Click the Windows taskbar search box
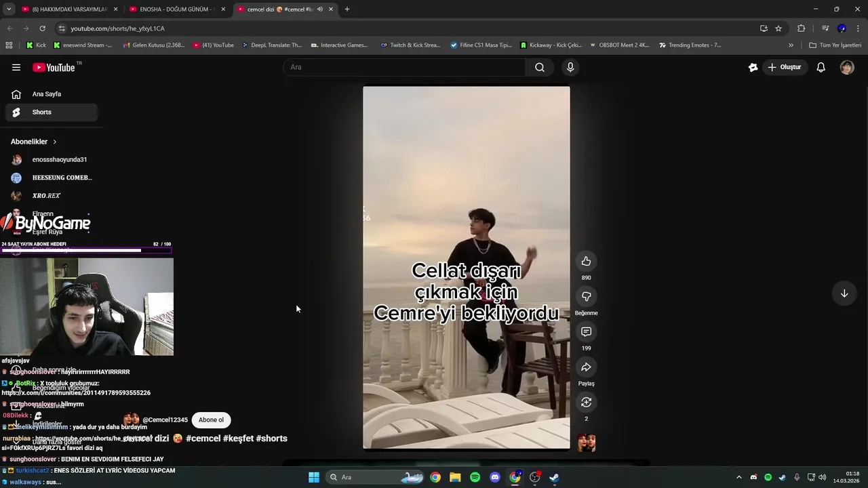The image size is (868, 488). [x=374, y=477]
